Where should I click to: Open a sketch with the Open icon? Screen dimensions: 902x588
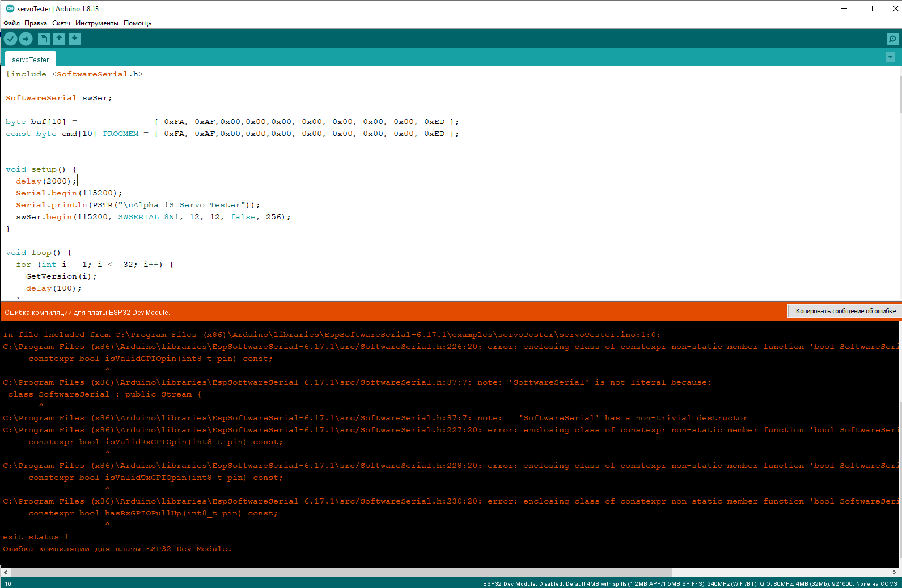(59, 39)
